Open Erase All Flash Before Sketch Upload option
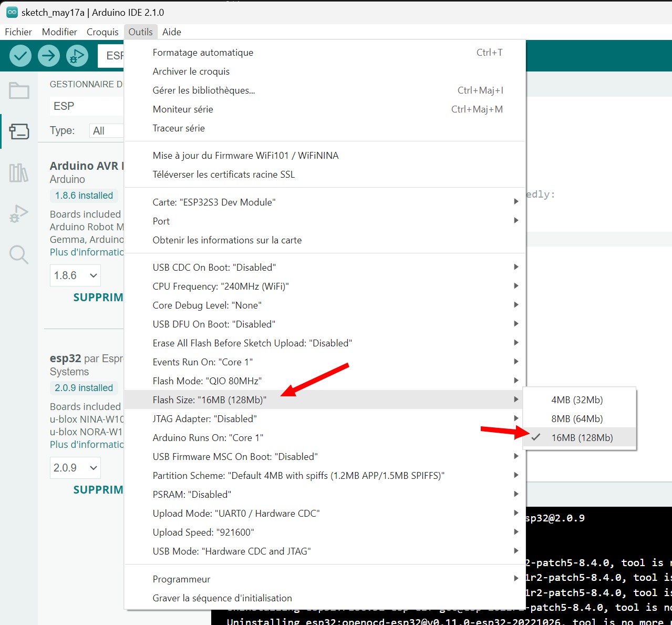This screenshot has width=672, height=625. tap(325, 343)
